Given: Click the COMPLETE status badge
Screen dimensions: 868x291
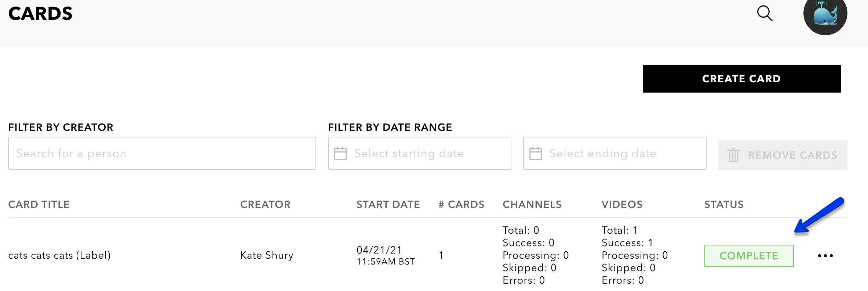Looking at the screenshot, I should [x=749, y=256].
